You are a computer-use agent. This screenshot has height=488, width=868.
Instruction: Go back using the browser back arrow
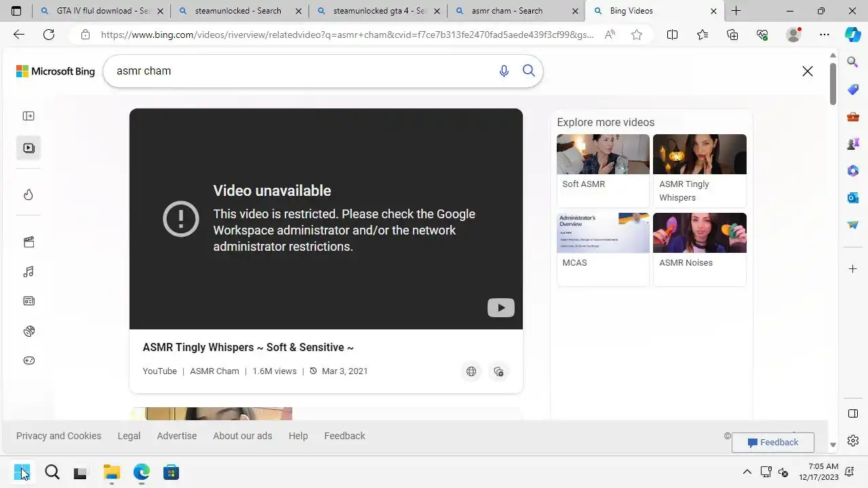(x=19, y=35)
